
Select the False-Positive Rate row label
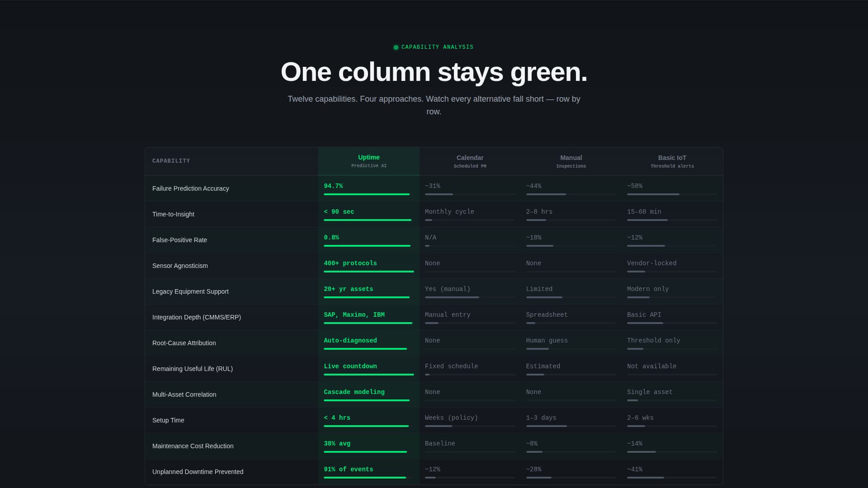179,240
